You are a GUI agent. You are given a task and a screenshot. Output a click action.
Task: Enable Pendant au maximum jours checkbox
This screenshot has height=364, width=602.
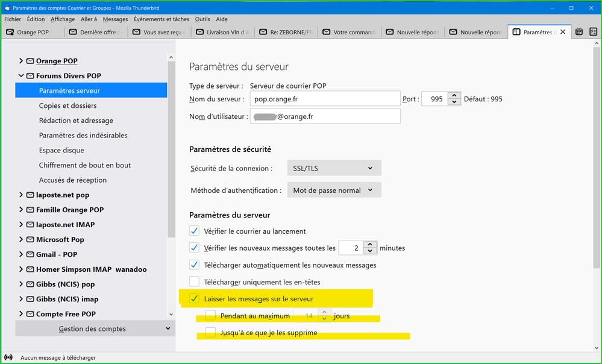click(x=210, y=316)
